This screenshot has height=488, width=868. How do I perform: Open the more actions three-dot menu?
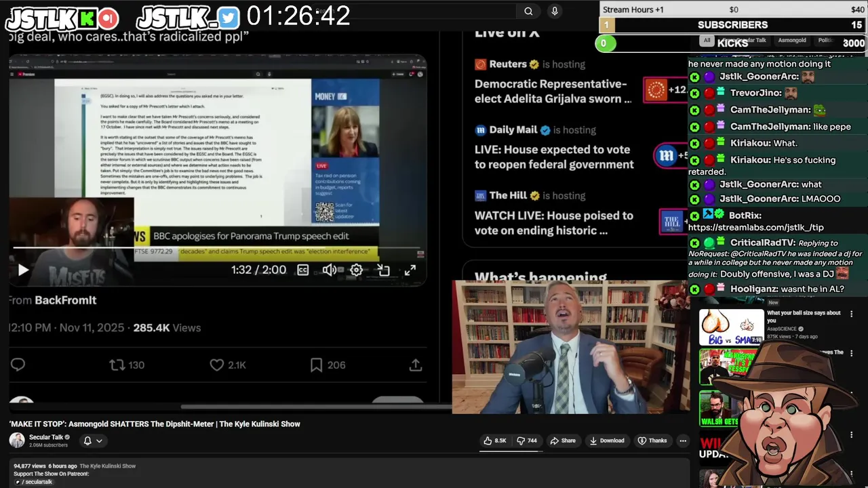click(683, 441)
